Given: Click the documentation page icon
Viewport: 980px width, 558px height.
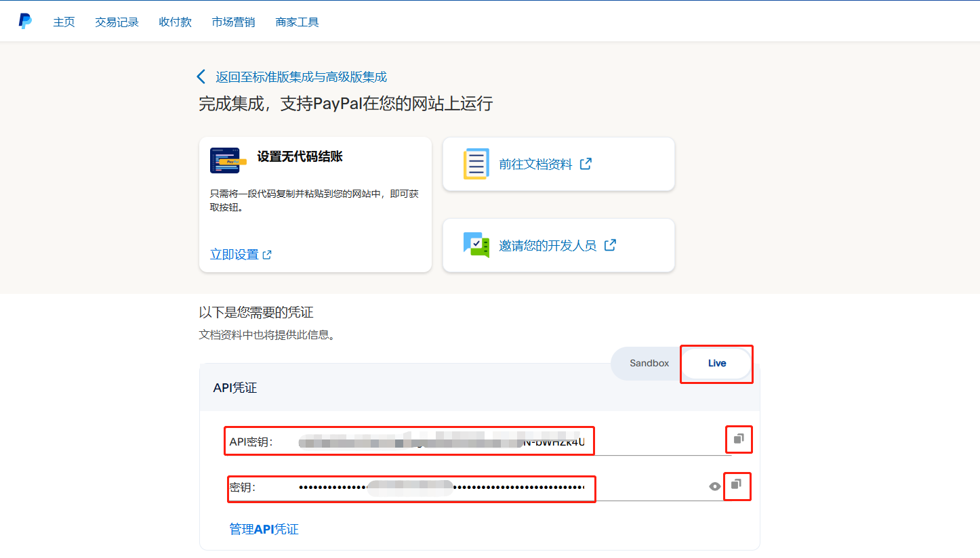Looking at the screenshot, I should click(476, 164).
